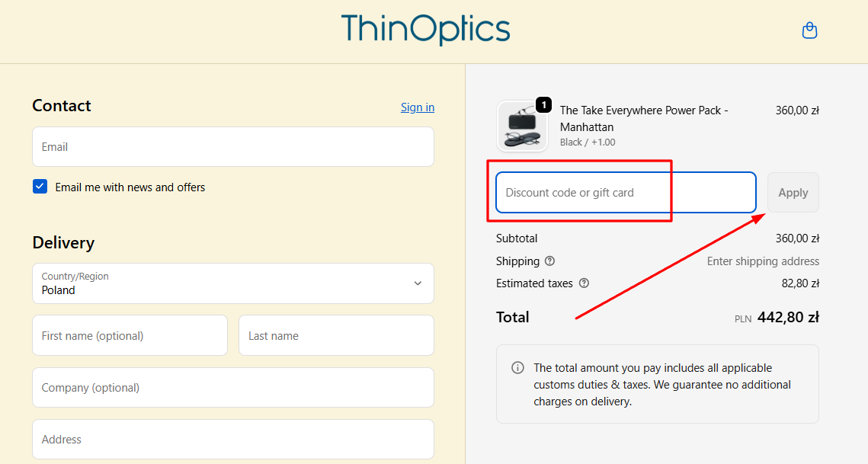Click the Estimated taxes question mark icon

pyautogui.click(x=584, y=283)
